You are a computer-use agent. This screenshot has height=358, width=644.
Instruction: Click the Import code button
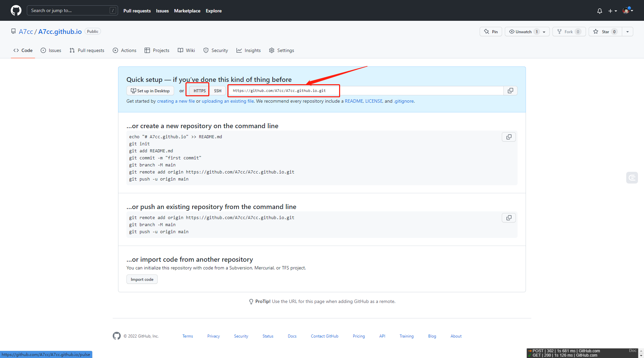pyautogui.click(x=142, y=279)
